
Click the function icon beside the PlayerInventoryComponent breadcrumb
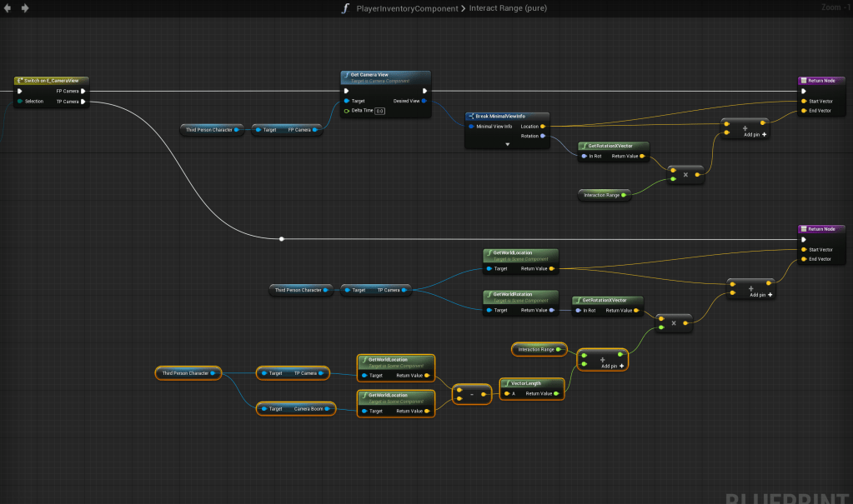click(x=345, y=8)
